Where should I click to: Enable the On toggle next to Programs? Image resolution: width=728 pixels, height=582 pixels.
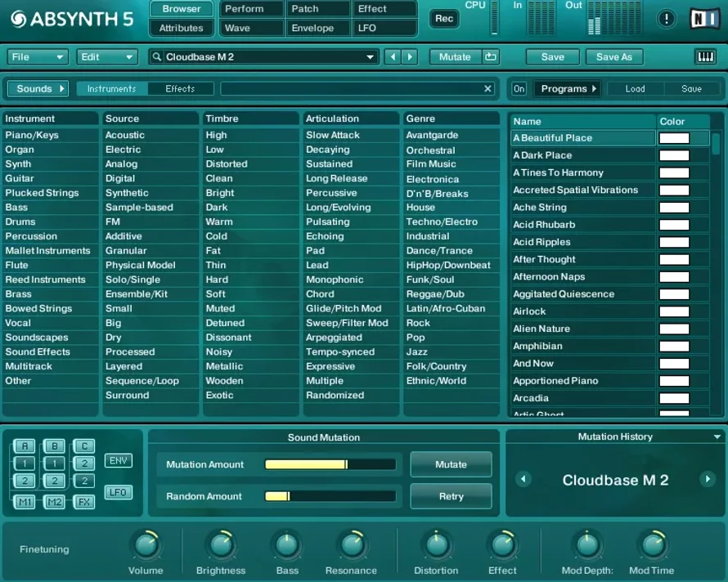pos(519,87)
